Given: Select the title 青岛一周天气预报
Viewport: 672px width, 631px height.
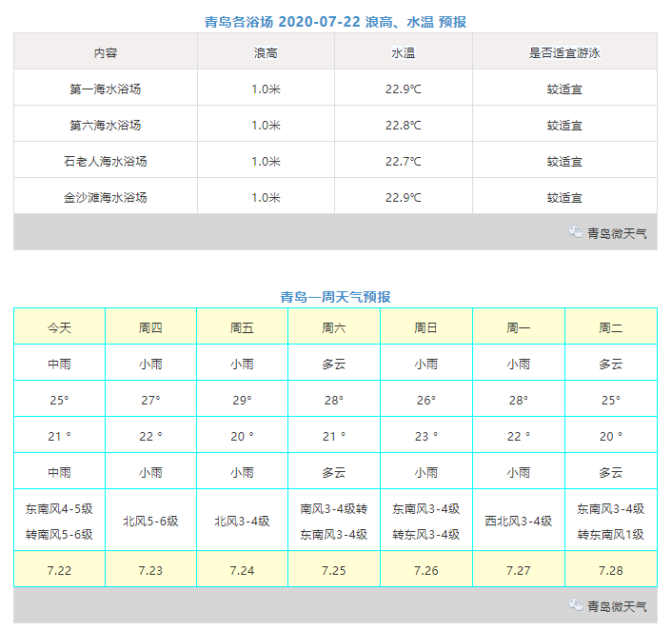Looking at the screenshot, I should coord(335,297).
